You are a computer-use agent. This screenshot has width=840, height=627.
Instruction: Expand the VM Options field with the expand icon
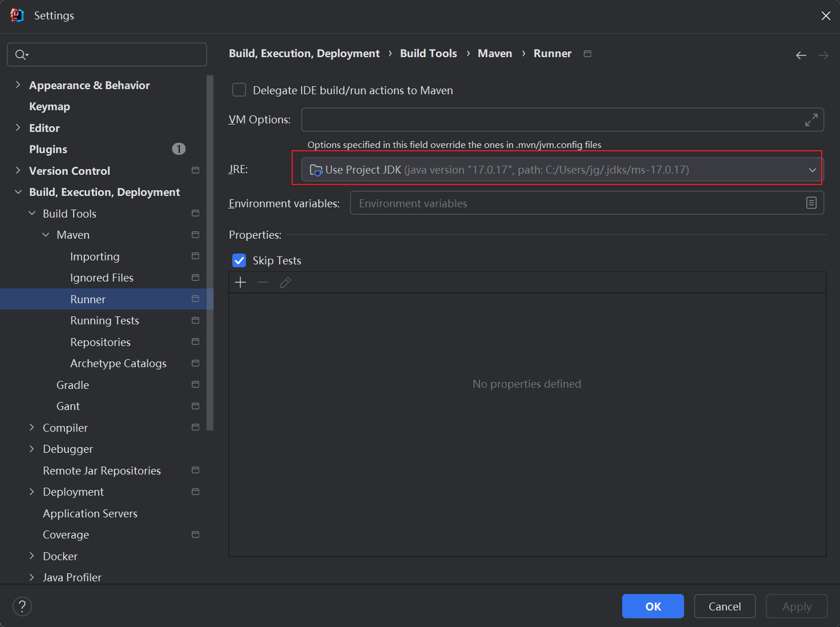point(811,120)
